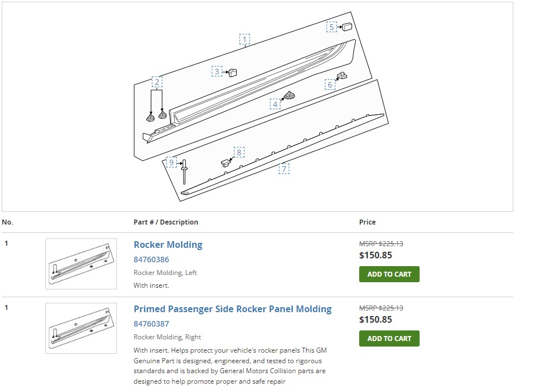Click the left Rocker Molding thumbnail image

pyautogui.click(x=81, y=264)
